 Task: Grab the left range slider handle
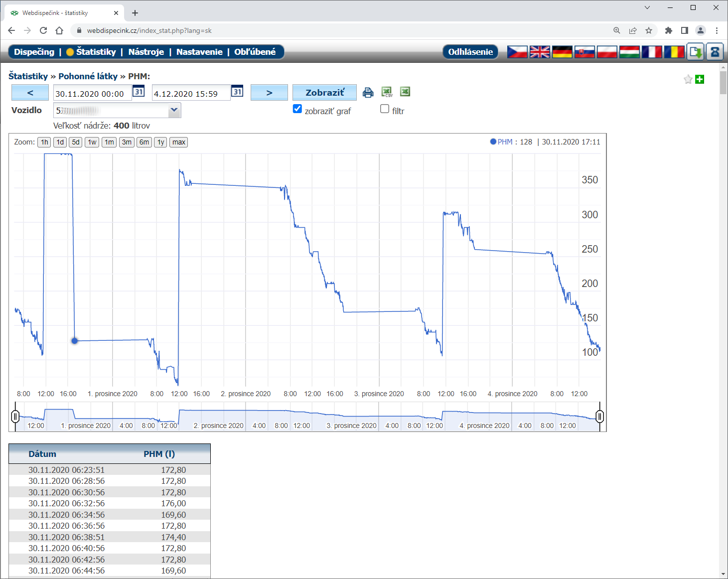(x=15, y=416)
